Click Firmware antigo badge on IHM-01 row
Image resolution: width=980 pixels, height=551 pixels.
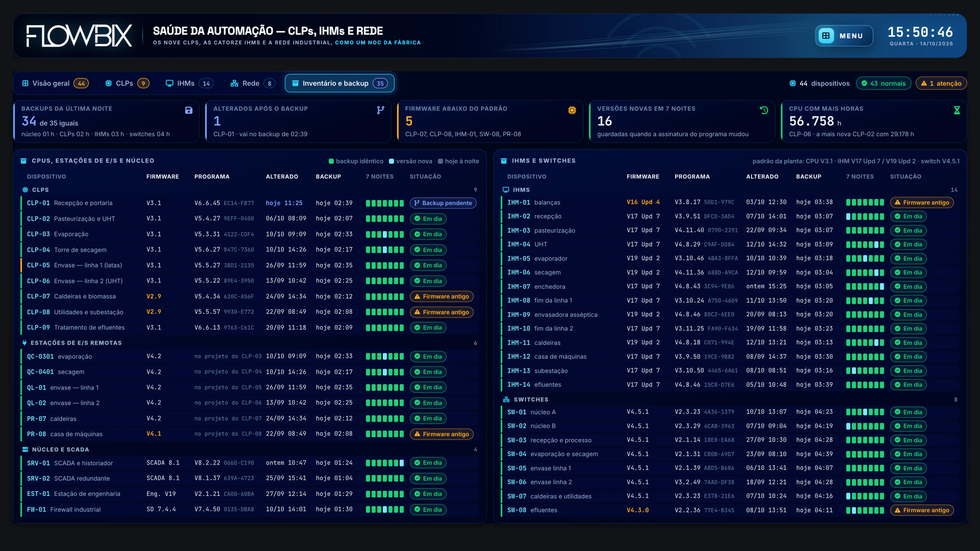(x=922, y=202)
